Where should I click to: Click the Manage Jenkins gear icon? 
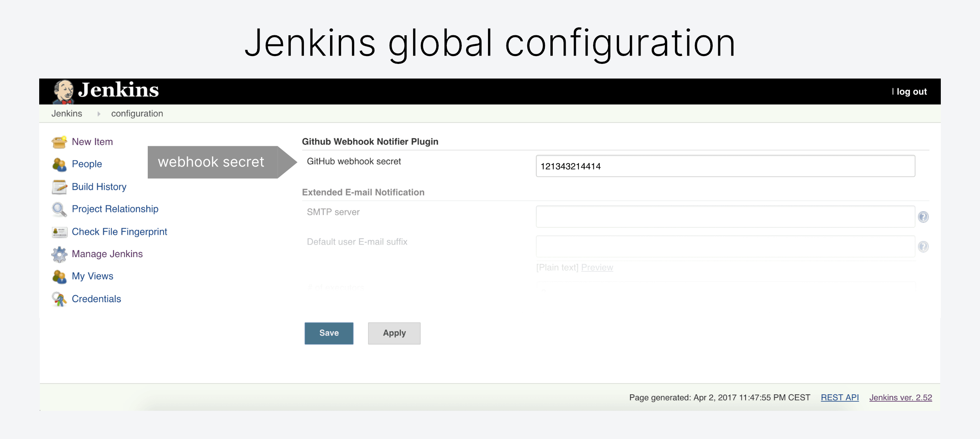(x=59, y=254)
